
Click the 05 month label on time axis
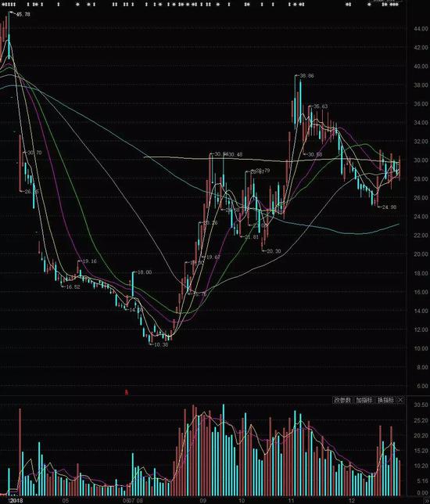coord(66,501)
